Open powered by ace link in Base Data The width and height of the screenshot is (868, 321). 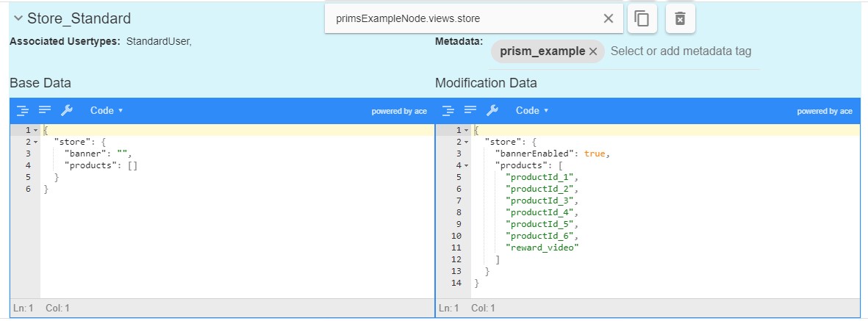coord(399,111)
